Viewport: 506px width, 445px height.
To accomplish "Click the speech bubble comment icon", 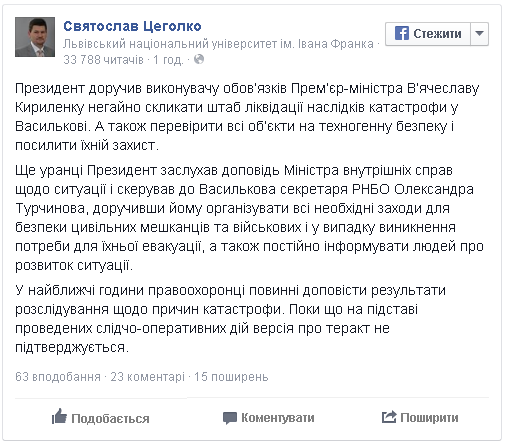I will pyautogui.click(x=230, y=418).
